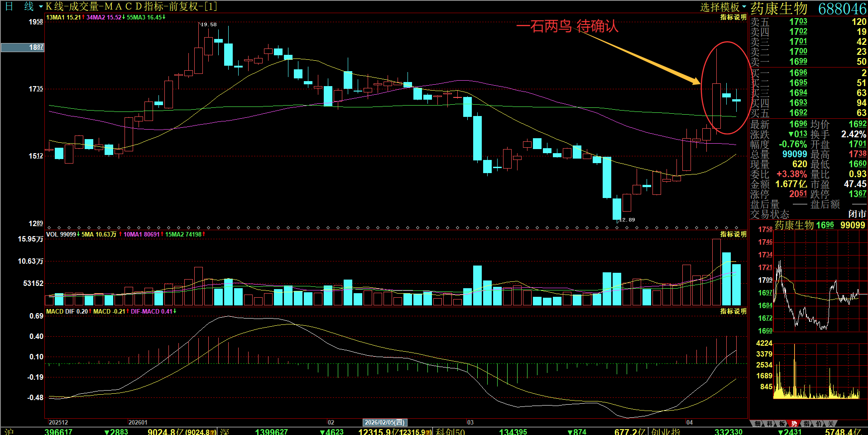This screenshot has width=868, height=435.
Task: Click 指标说明 on the volume panel
Action: coord(734,234)
